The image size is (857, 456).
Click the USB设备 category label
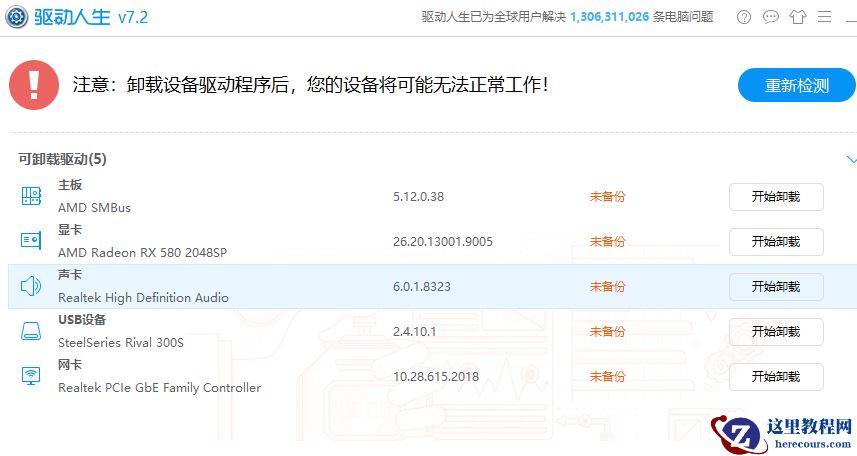click(x=82, y=320)
